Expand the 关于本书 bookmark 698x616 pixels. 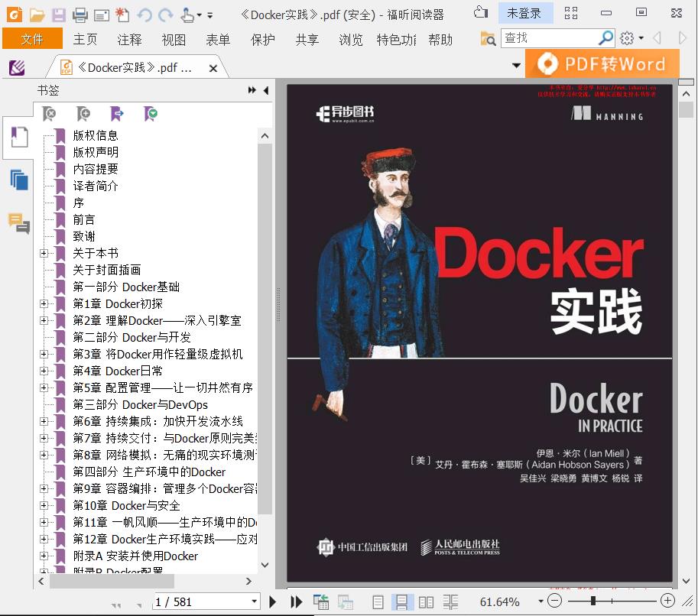click(x=44, y=253)
